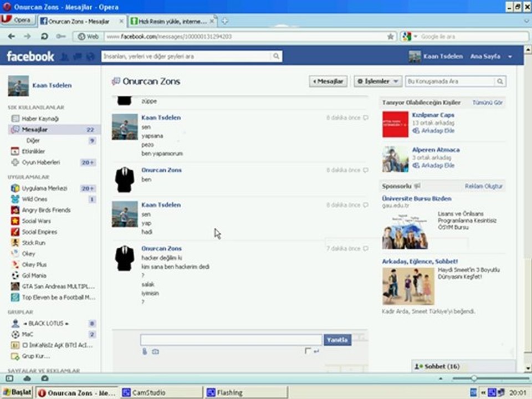Launch Stick Run app
The image size is (532, 399).
(34, 243)
